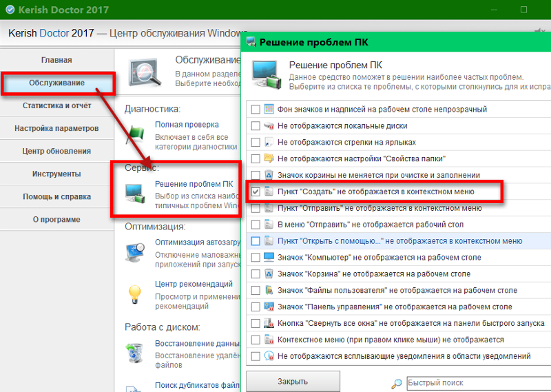Click the bin icon in 'Значок "Корзина" не отображается' row

point(269,274)
